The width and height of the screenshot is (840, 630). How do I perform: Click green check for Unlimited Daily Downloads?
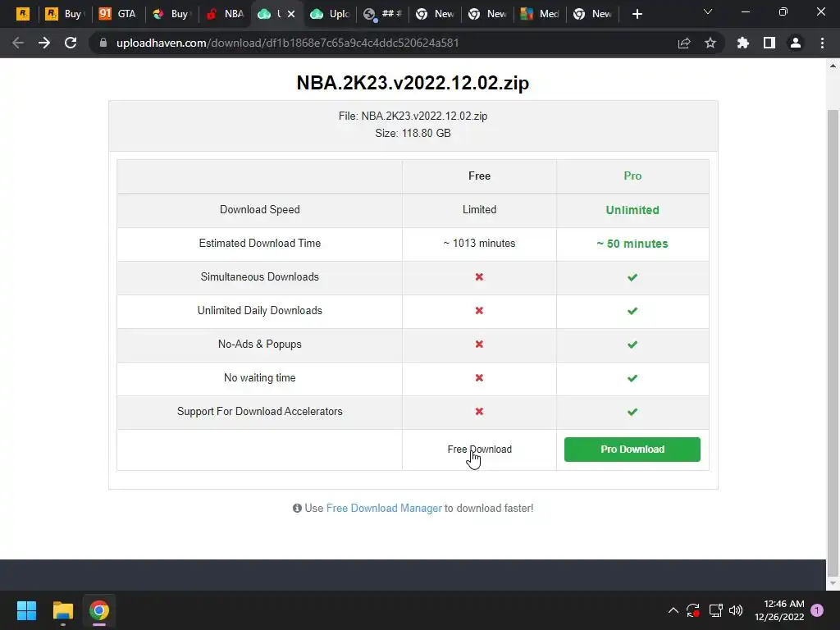pos(632,311)
